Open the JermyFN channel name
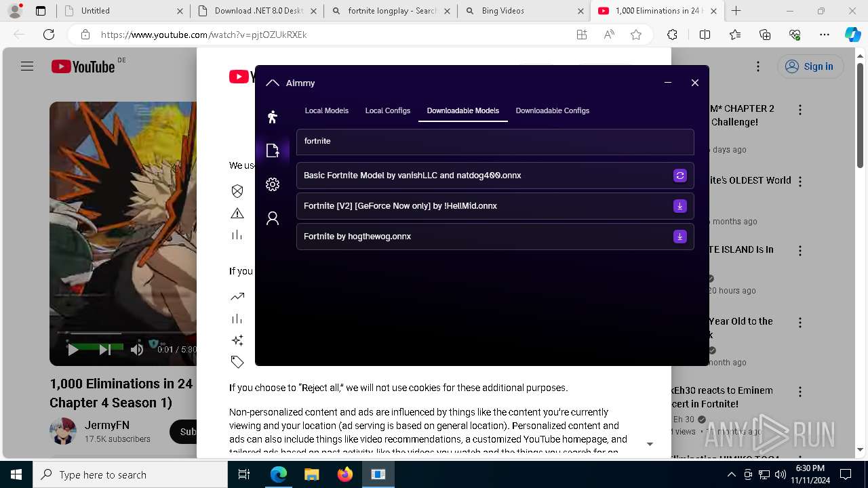The image size is (868, 488). click(107, 426)
